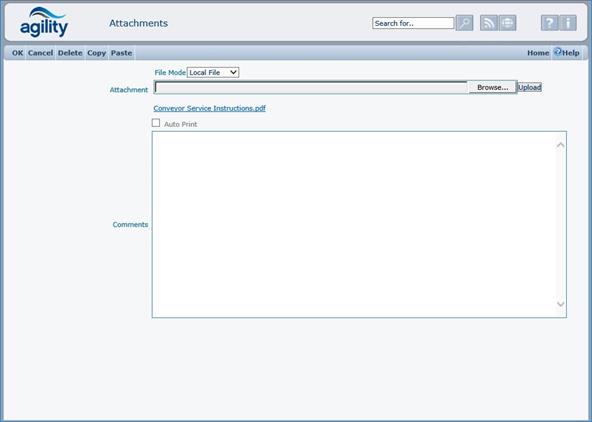The image size is (592, 422).
Task: Select Delete in the toolbar
Action: [x=70, y=53]
